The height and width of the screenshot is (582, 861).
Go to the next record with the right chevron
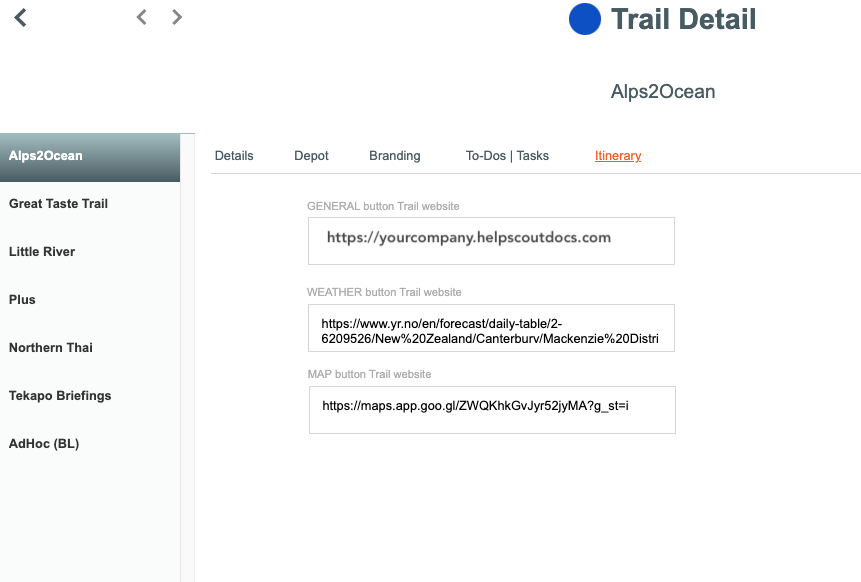click(176, 17)
